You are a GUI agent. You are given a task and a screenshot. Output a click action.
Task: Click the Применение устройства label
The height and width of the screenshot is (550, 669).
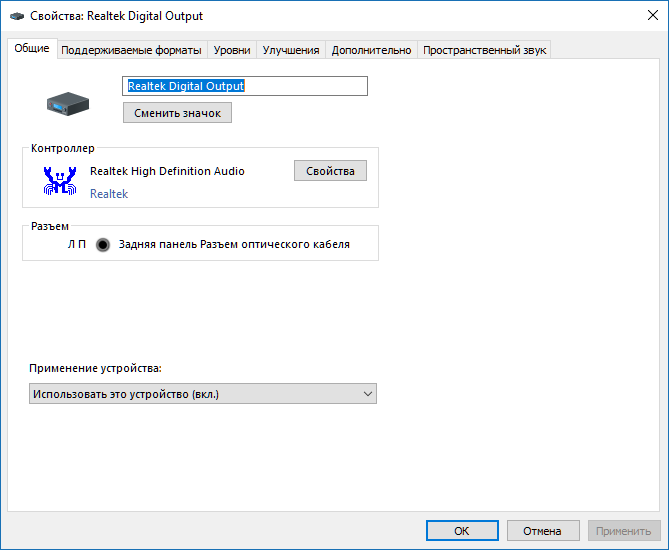[96, 368]
